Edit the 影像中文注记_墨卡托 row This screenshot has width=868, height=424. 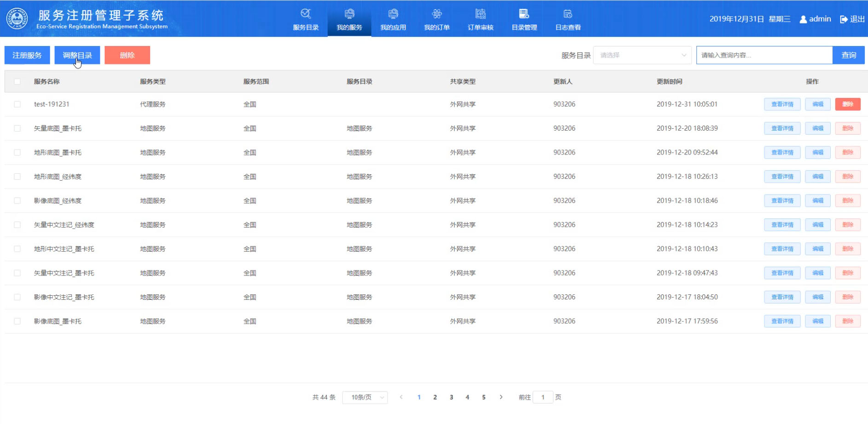click(818, 297)
